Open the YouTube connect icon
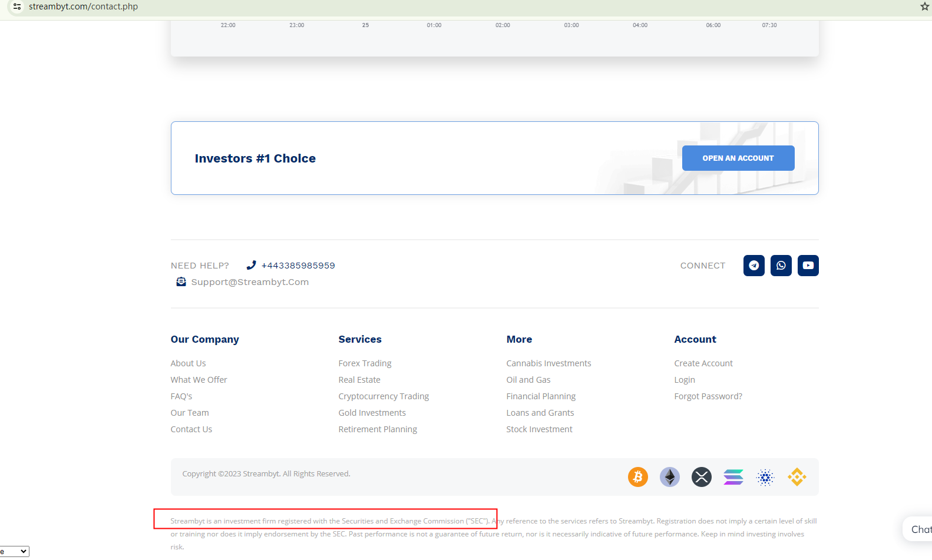Image resolution: width=932 pixels, height=560 pixels. point(808,266)
